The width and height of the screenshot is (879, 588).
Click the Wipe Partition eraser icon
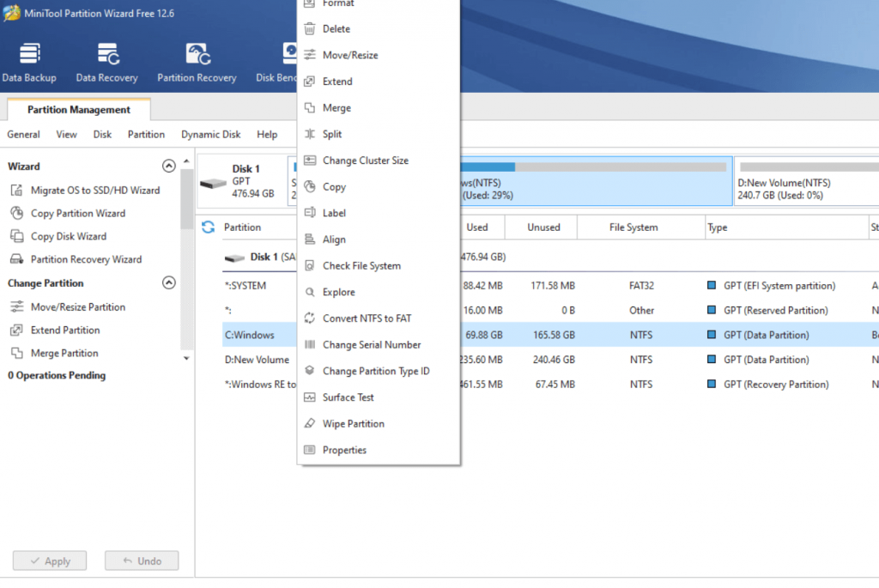point(309,424)
